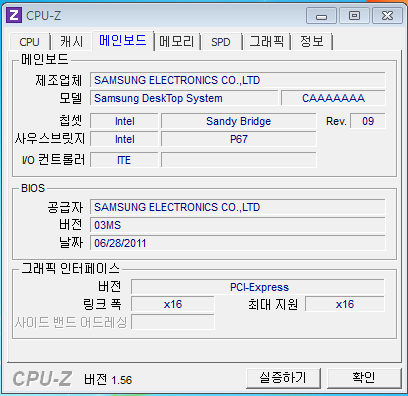The width and height of the screenshot is (408, 396).
Task: Click the chipset vendor Intel field
Action: point(124,121)
